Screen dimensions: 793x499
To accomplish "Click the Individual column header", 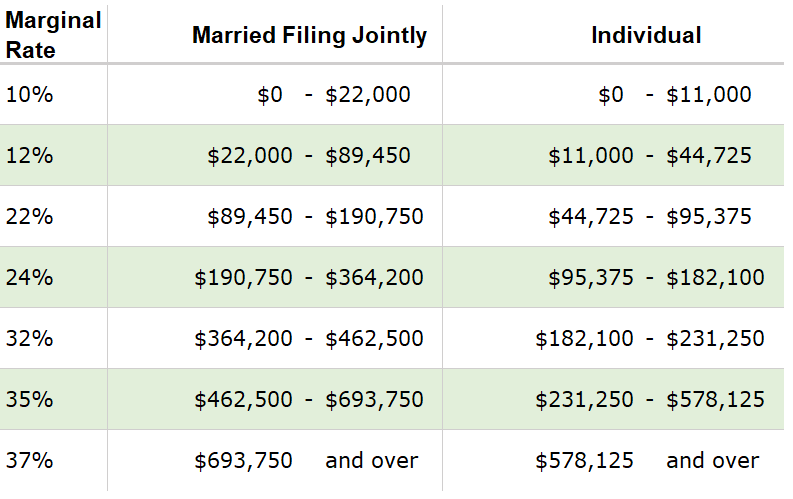I will [646, 36].
